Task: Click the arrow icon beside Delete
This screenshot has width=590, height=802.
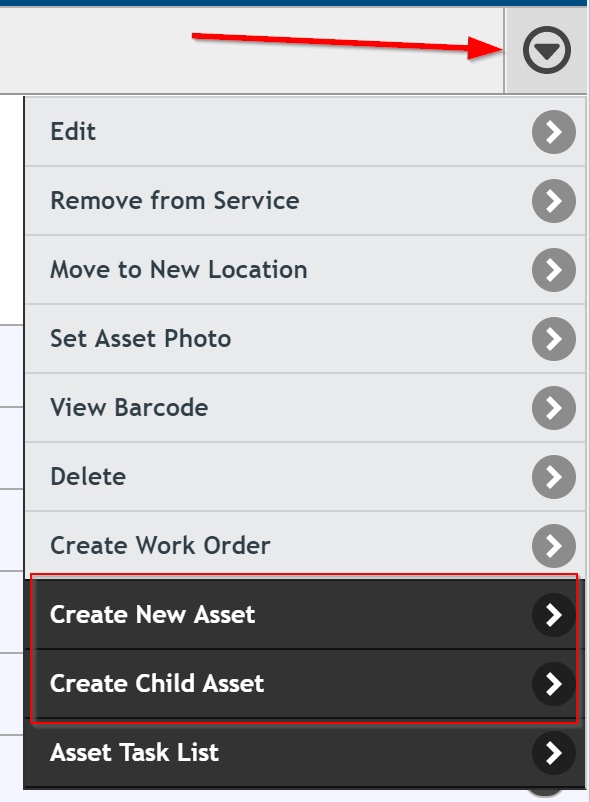Action: (554, 477)
